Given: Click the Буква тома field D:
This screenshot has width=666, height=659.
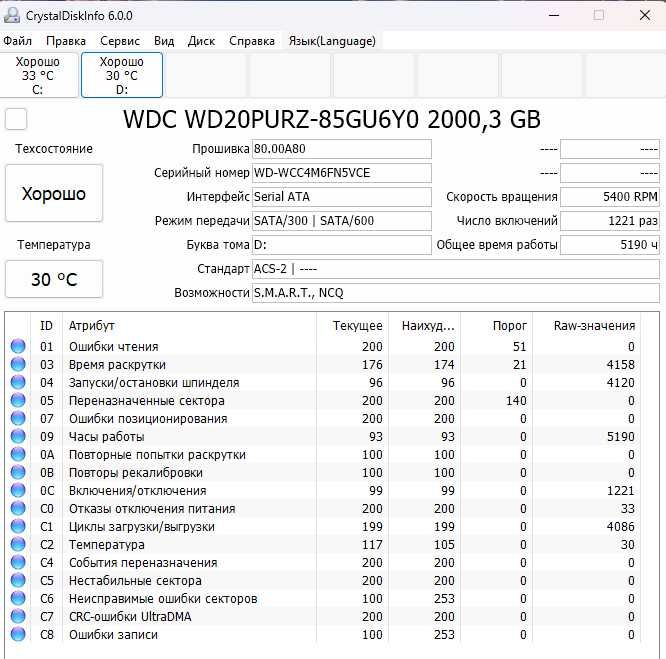Looking at the screenshot, I should tap(341, 245).
